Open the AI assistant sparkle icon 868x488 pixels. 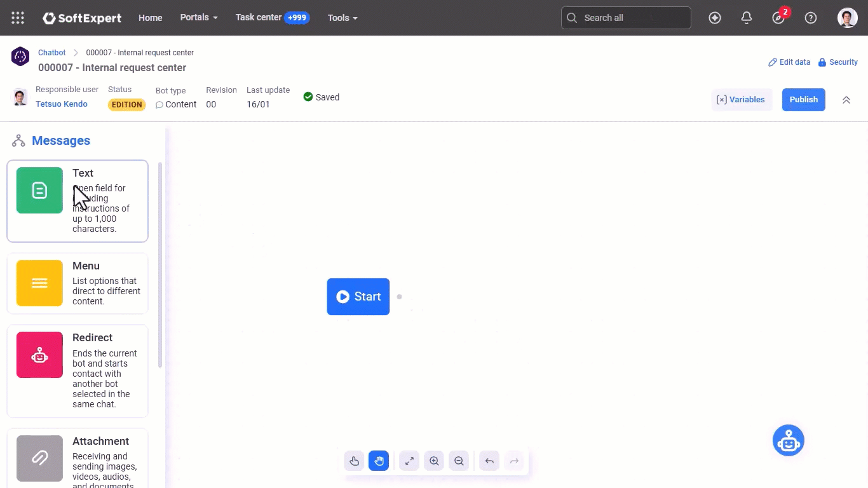[x=715, y=18]
